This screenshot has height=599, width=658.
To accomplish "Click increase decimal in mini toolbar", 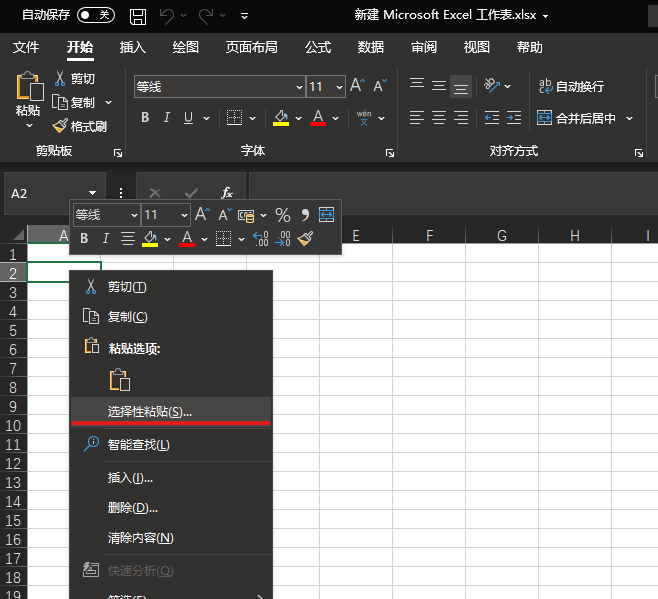I will pos(261,239).
